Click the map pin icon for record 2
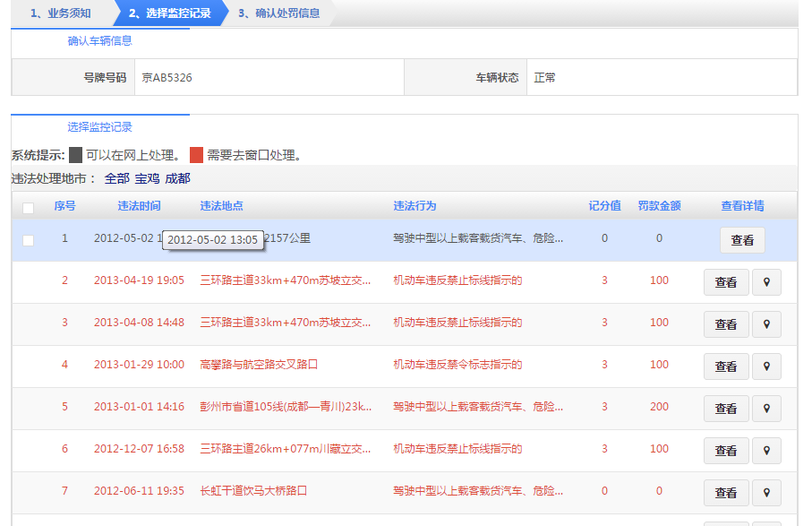This screenshot has width=812, height=526. [766, 282]
